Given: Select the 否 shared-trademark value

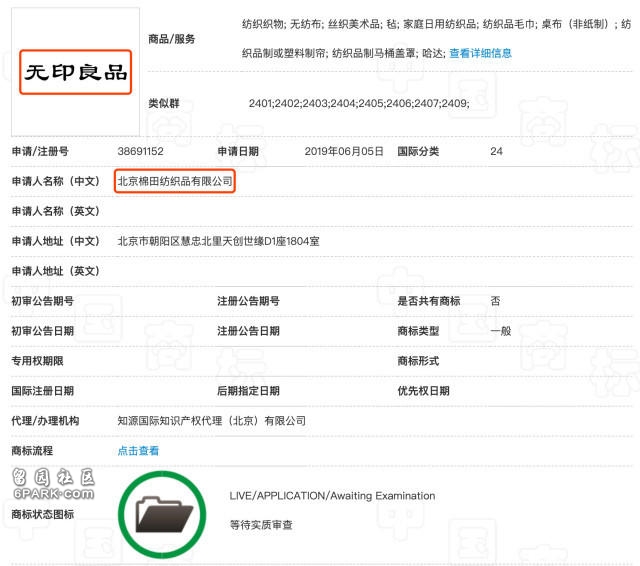Looking at the screenshot, I should (x=496, y=301).
